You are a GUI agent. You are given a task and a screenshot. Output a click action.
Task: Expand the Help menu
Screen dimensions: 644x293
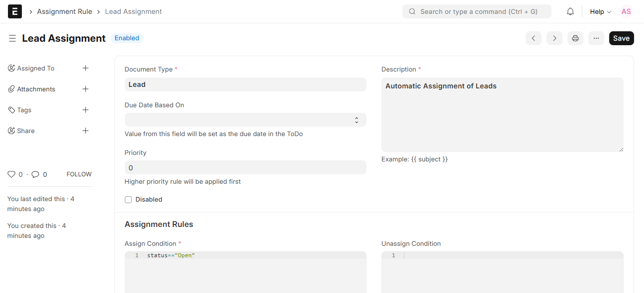(x=600, y=11)
